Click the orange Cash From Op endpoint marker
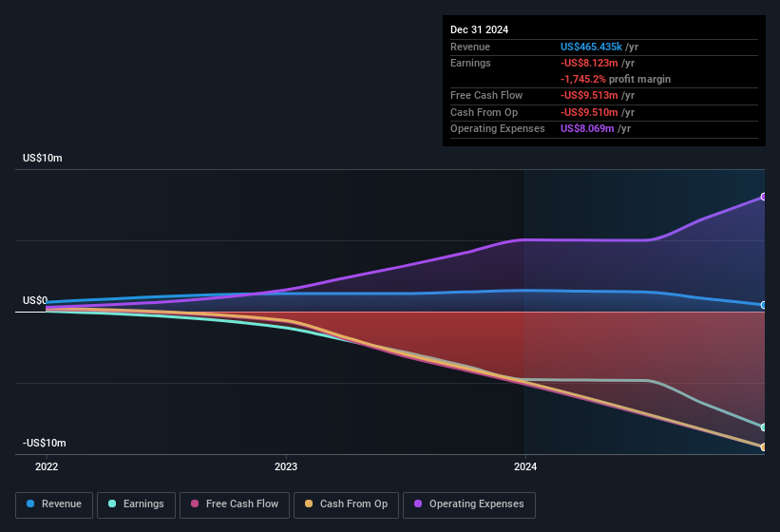 click(x=763, y=447)
